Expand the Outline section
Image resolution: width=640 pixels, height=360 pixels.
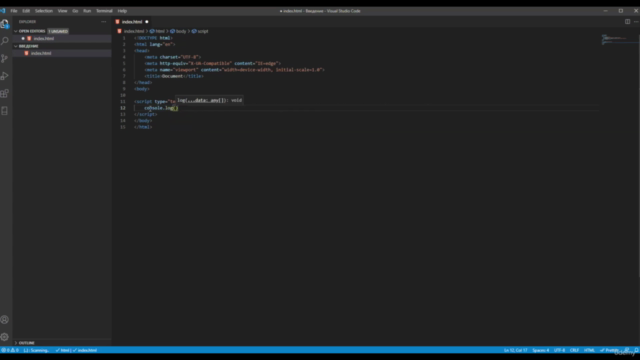(x=16, y=343)
